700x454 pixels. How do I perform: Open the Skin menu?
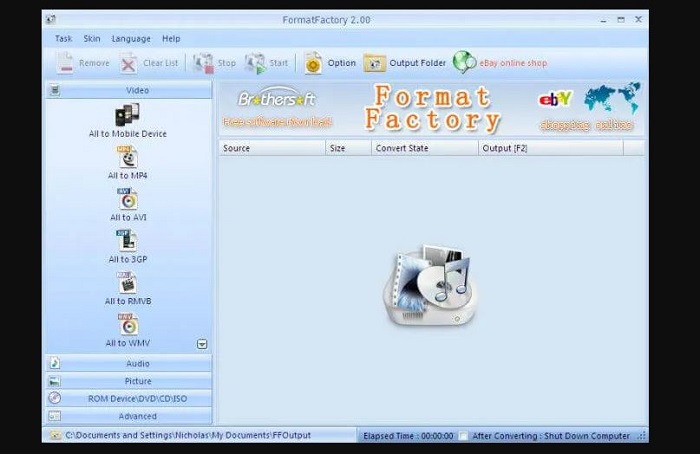[92, 39]
